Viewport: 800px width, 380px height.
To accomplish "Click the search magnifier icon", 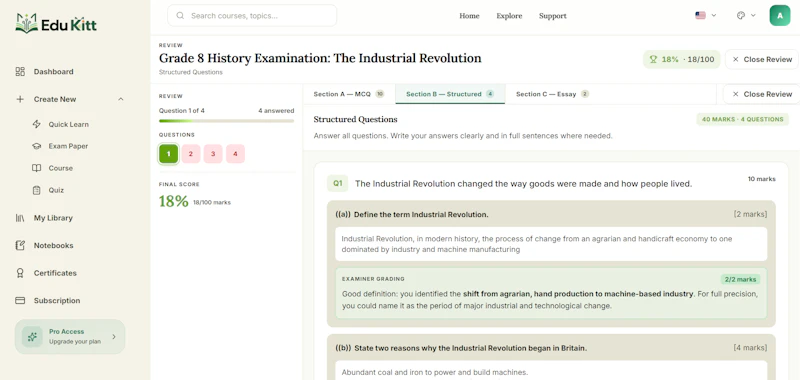I will click(x=180, y=16).
